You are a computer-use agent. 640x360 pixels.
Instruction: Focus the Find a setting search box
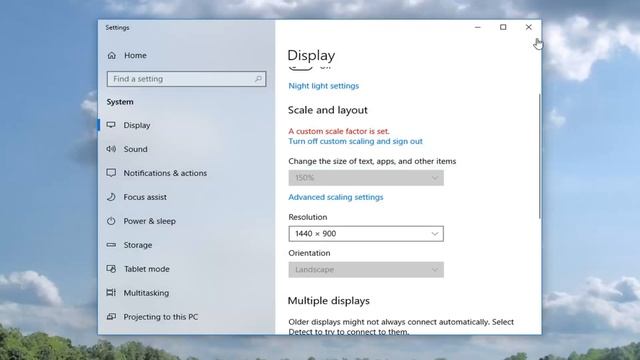click(186, 79)
